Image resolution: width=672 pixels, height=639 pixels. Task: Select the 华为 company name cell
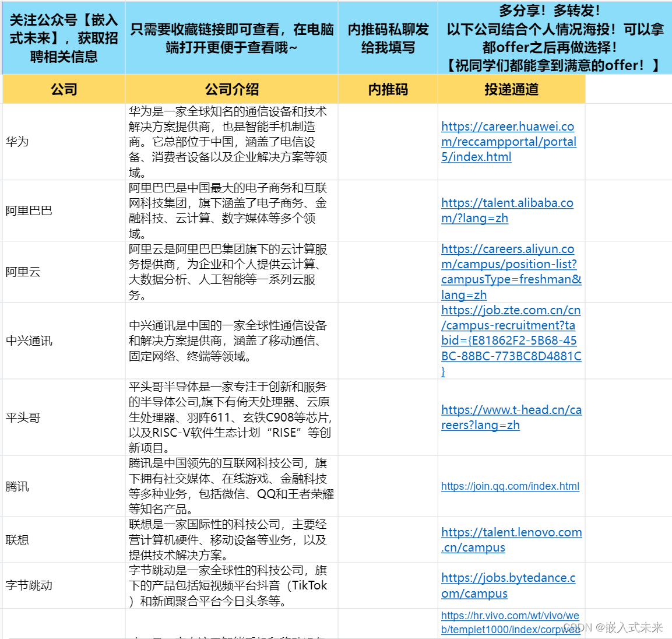coord(64,142)
